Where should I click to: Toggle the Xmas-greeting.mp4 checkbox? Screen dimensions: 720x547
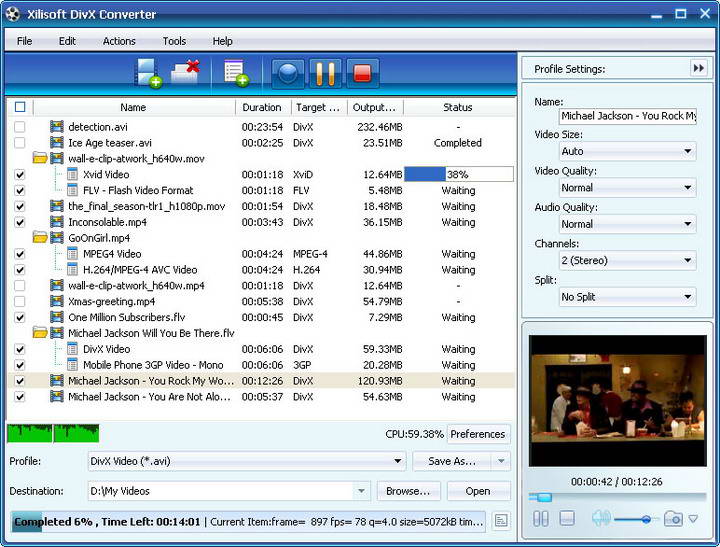coord(20,301)
